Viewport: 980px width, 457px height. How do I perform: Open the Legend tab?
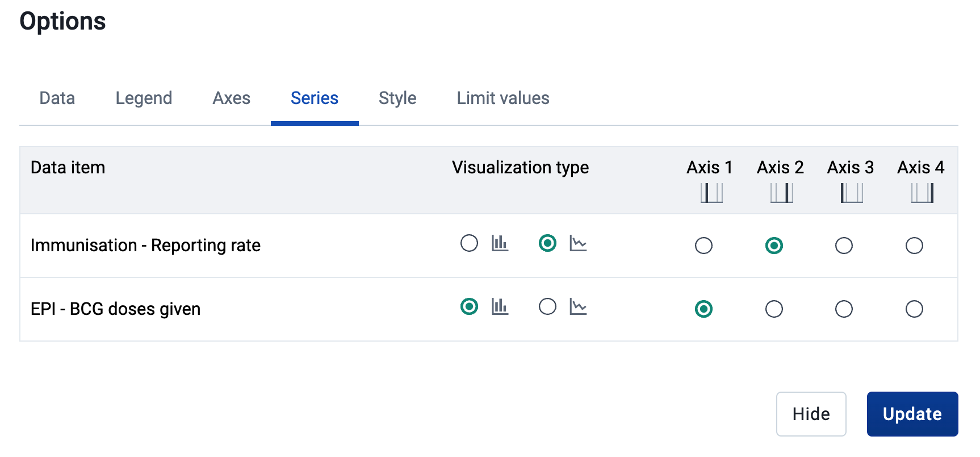pos(144,98)
